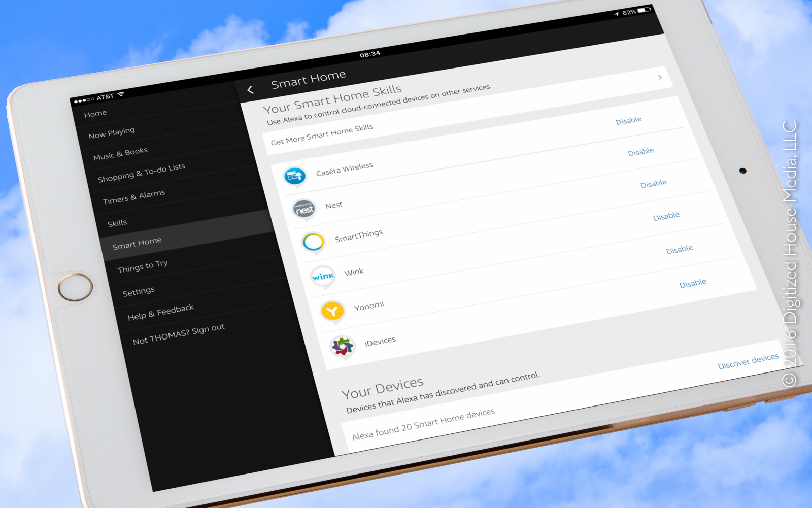This screenshot has width=812, height=508.
Task: Open Shopping & To-do Lists
Action: click(x=142, y=173)
